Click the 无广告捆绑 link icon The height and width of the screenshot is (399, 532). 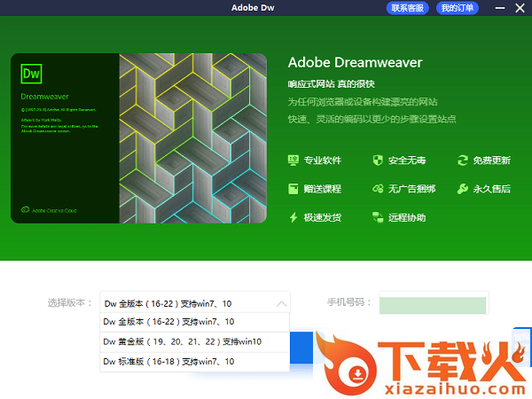[377, 189]
